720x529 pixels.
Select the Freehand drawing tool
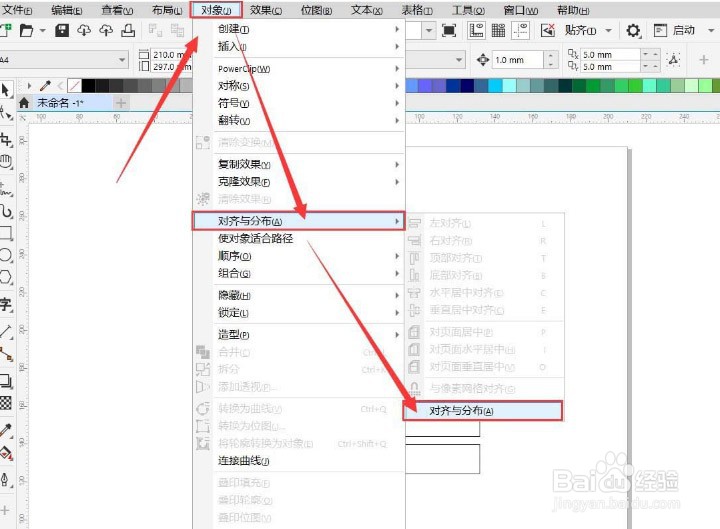tap(6, 189)
